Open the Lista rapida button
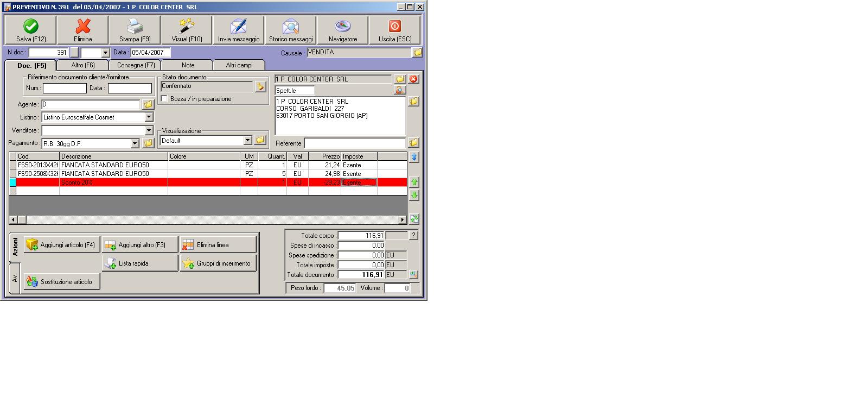 140,263
